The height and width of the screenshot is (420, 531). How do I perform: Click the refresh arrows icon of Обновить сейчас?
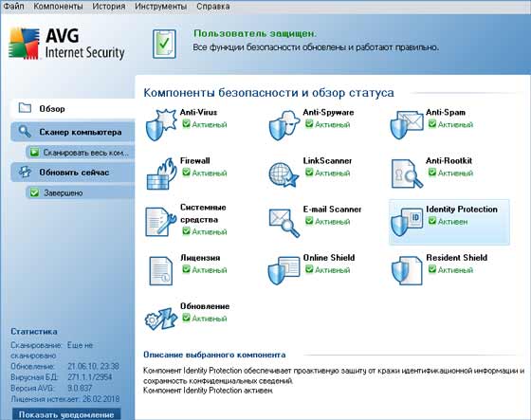pos(25,172)
